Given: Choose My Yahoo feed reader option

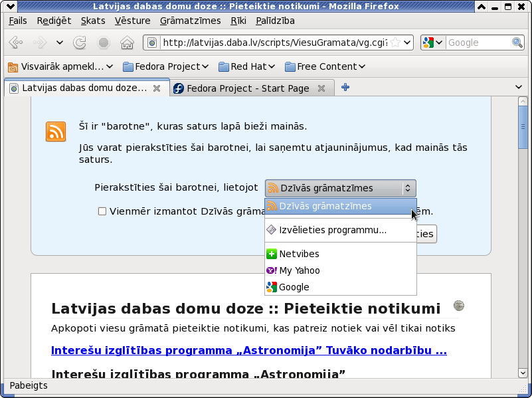Looking at the screenshot, I should pyautogui.click(x=340, y=270).
